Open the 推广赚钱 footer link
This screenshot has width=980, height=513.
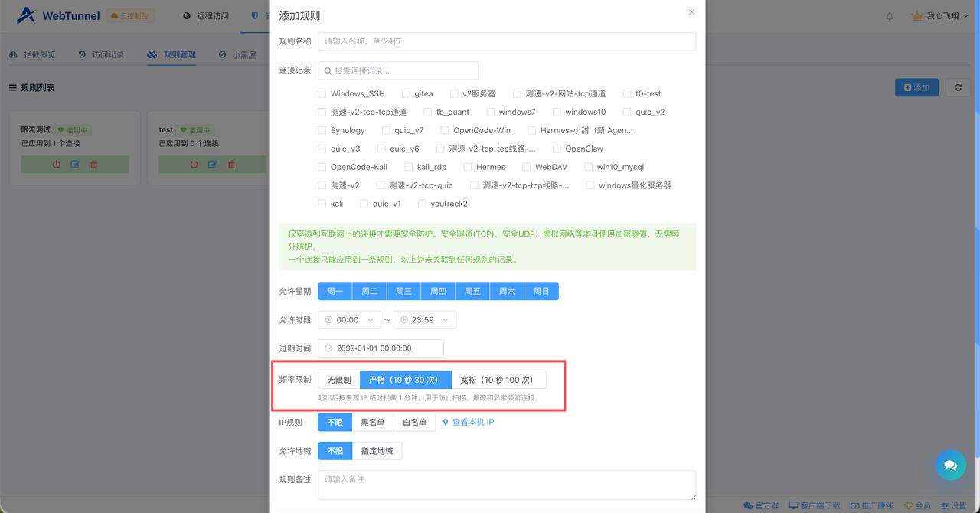pos(872,505)
